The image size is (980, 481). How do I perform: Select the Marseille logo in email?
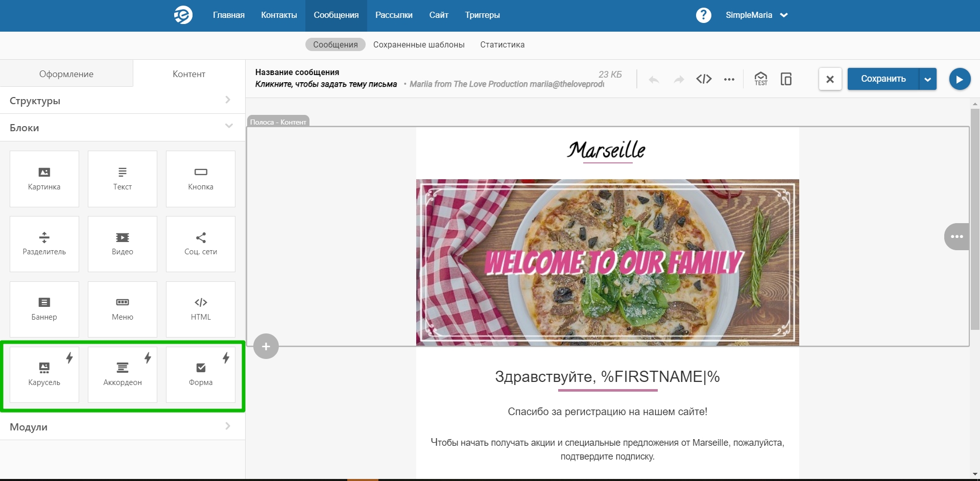pyautogui.click(x=607, y=151)
